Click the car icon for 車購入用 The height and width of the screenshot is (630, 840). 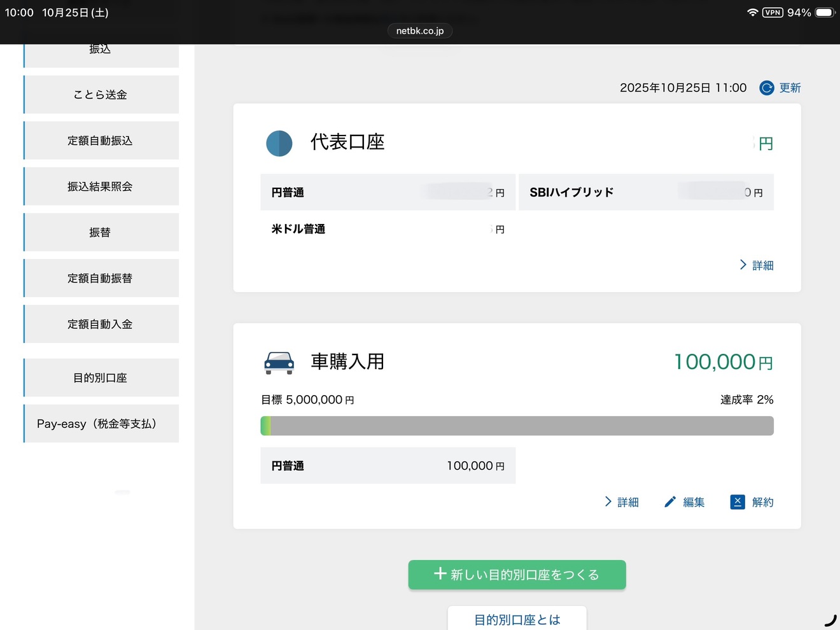279,362
